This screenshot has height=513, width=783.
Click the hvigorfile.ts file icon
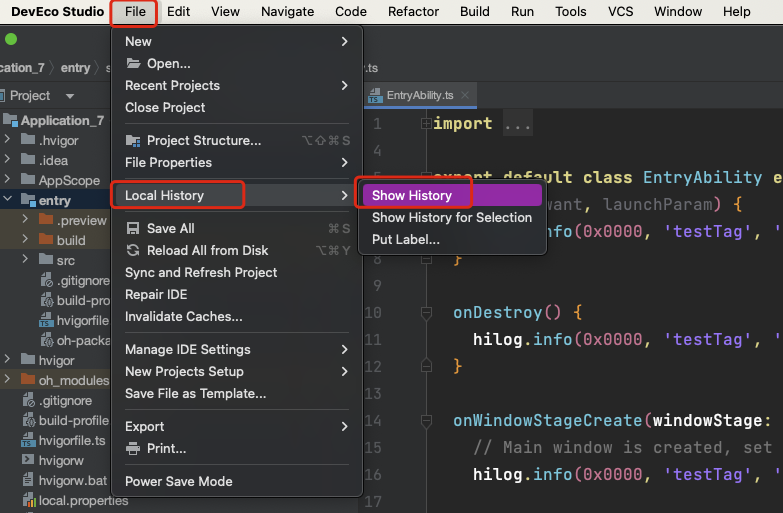pos(28,440)
